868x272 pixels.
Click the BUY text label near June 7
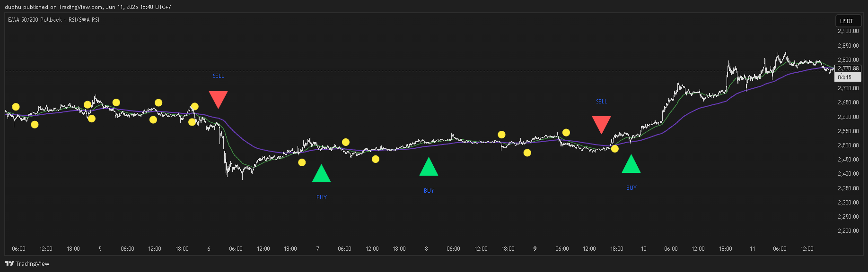pyautogui.click(x=322, y=197)
